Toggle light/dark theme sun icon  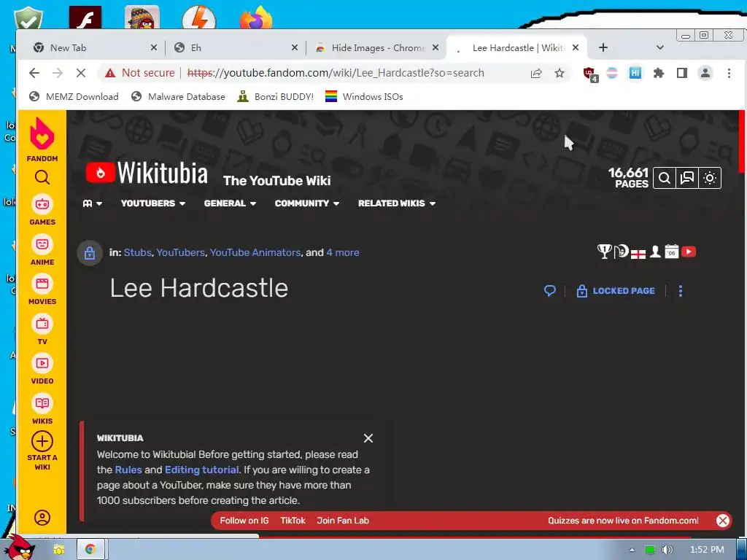pos(710,178)
